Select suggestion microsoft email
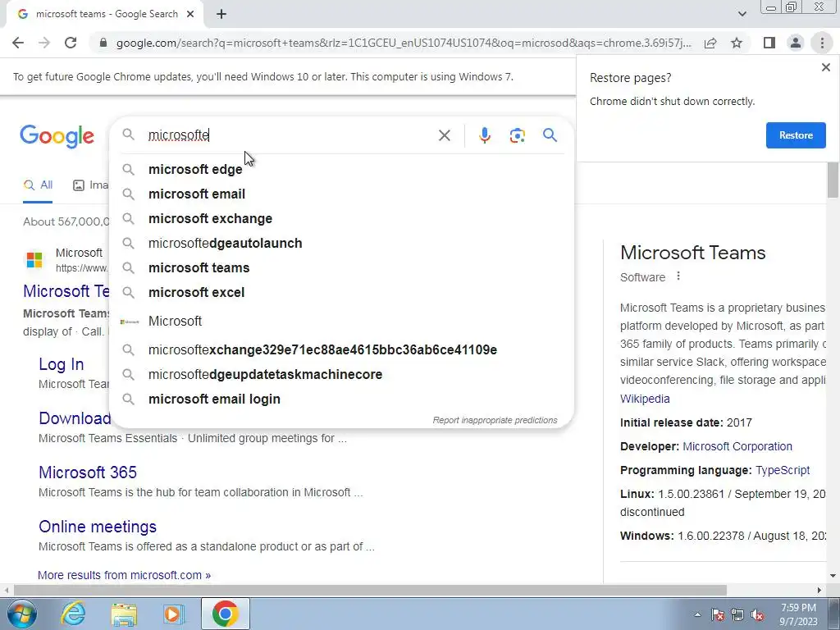Screen dimensions: 840x630 tap(341, 194)
